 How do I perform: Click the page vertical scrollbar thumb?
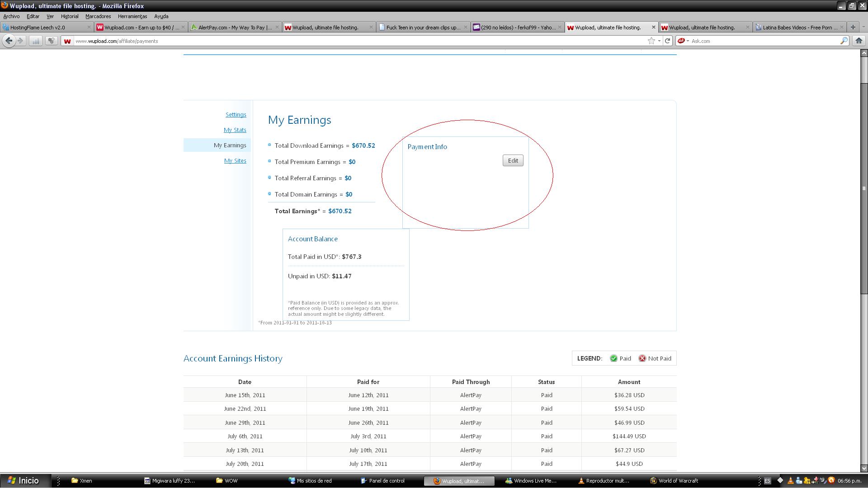(864, 188)
